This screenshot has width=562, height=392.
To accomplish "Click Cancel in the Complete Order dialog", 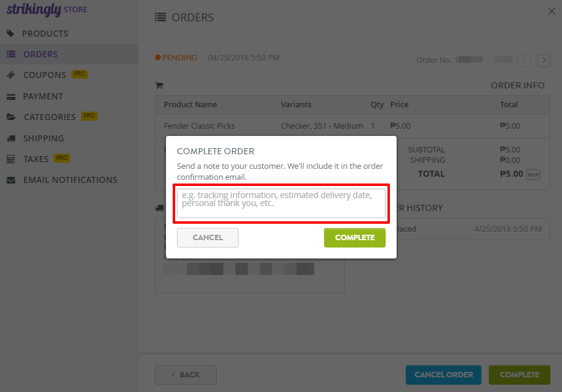I will 207,238.
